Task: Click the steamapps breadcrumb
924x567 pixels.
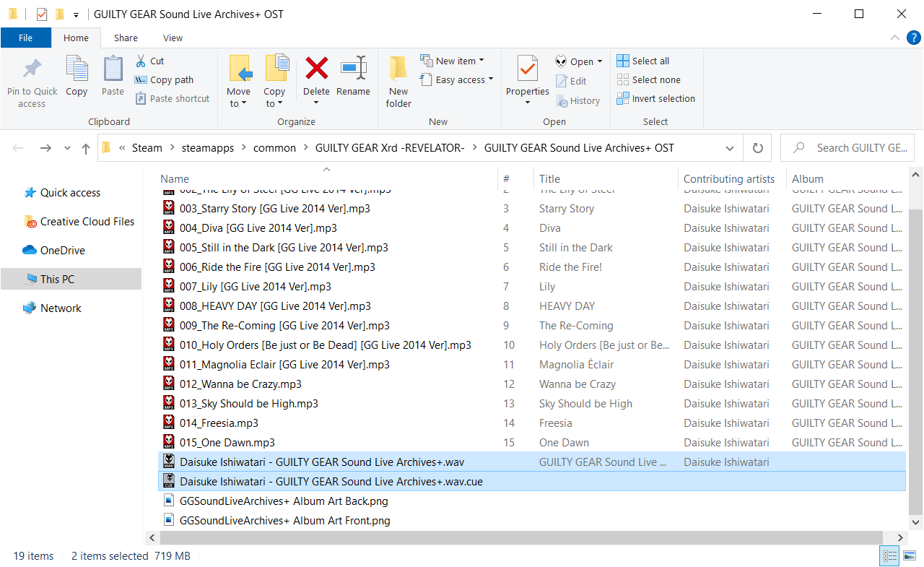Action: [208, 148]
